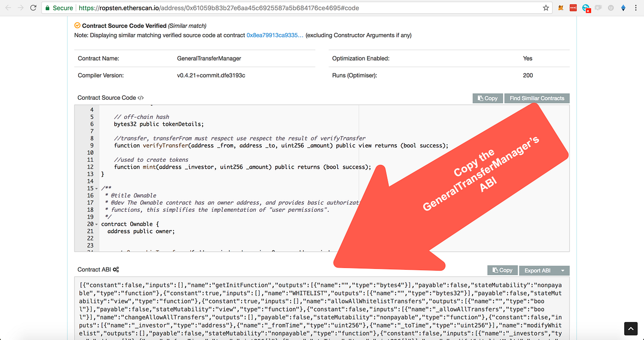Open the red password manager extension
This screenshot has width=644, height=340.
click(573, 8)
